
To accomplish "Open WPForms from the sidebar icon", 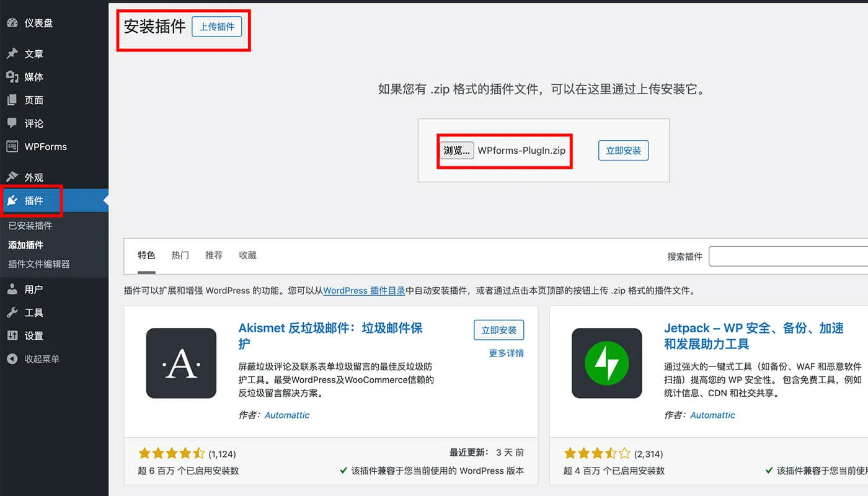I will pyautogui.click(x=12, y=146).
